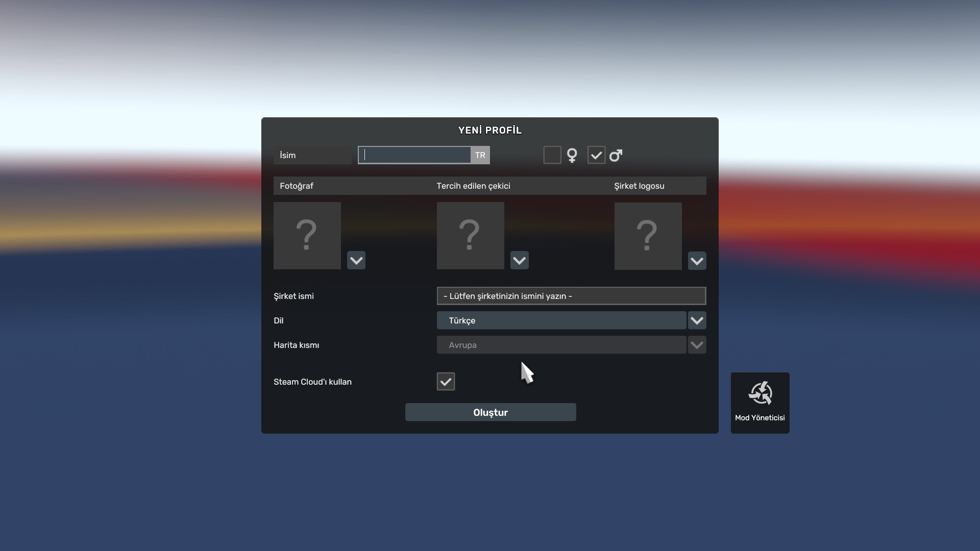Screen dimensions: 980x551
Task: Expand the Tercih edilen çekici dropdown arrow
Action: (520, 260)
